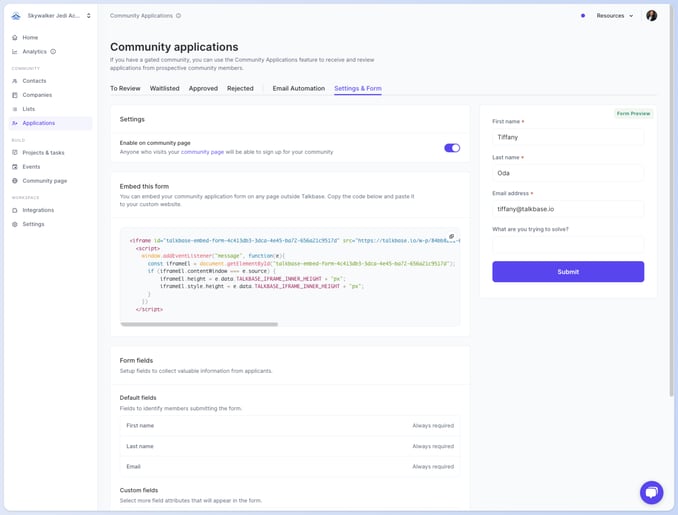Click the info icon beside Analytics
The height and width of the screenshot is (515, 678).
53,51
